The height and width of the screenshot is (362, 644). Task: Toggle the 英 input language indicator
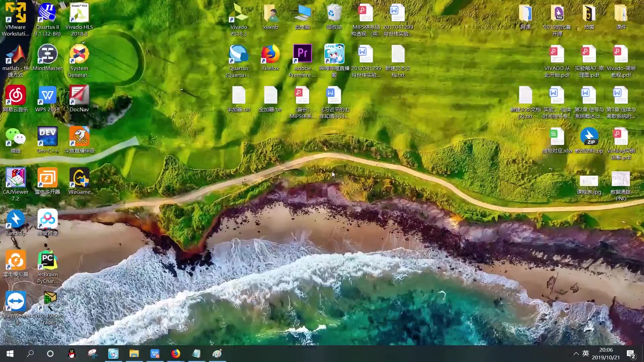[x=586, y=354]
